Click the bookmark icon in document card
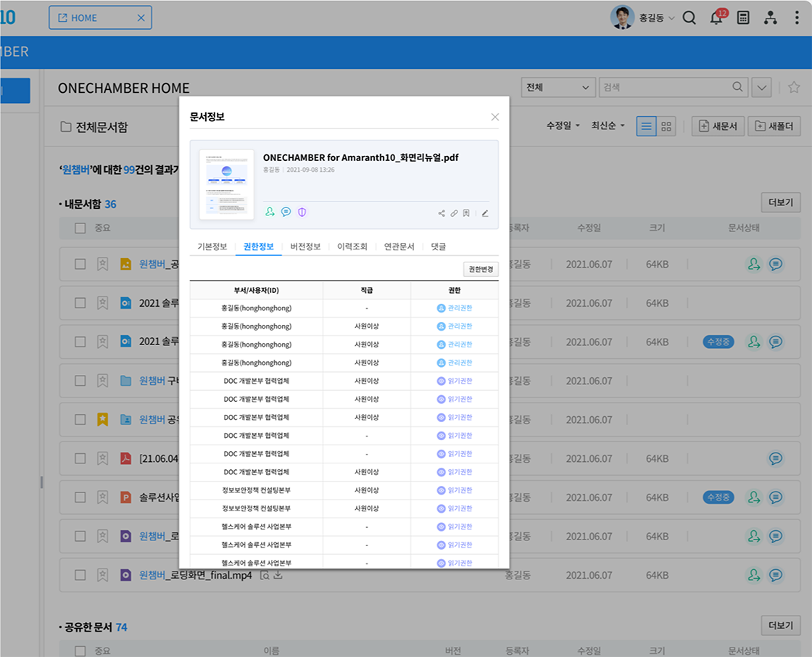This screenshot has height=657, width=812. click(466, 213)
